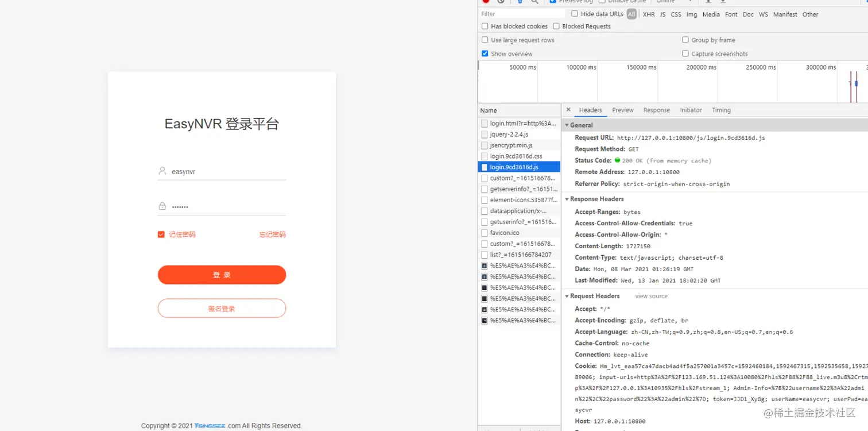Uncheck the 记住密码 remember password checkbox
868x431 pixels.
[161, 234]
